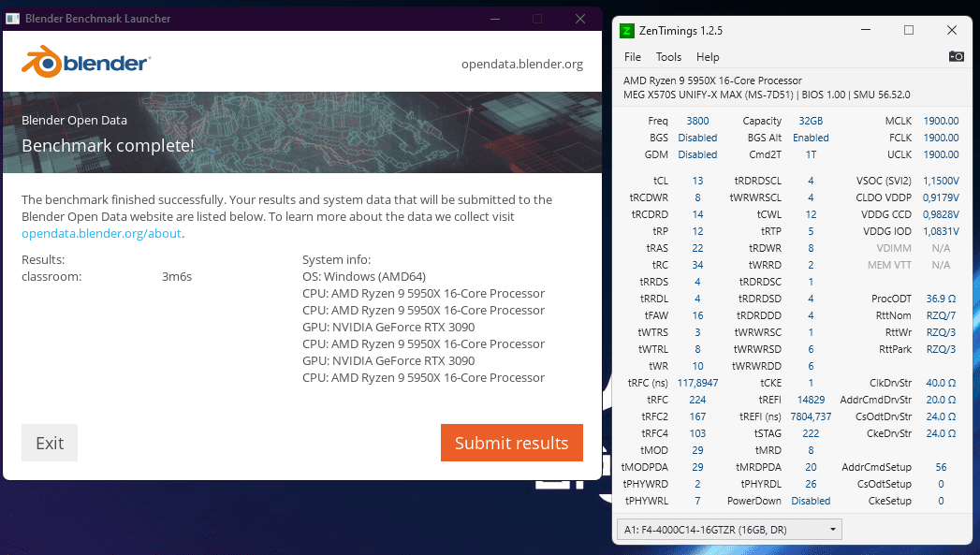Click the Freq value 3800

pos(697,121)
